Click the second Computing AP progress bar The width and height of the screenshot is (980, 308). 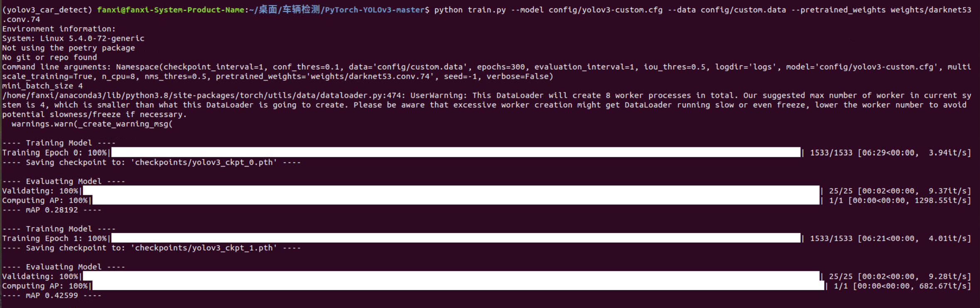coord(458,286)
